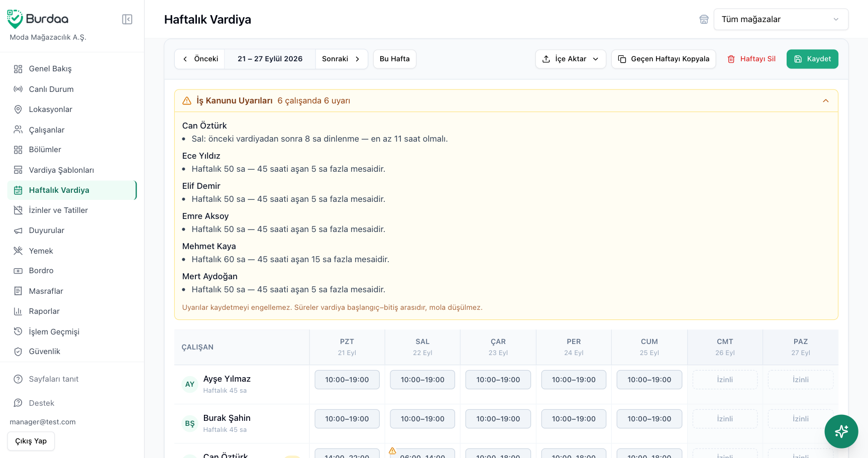The height and width of the screenshot is (458, 868).
Task: Click Geçen Haftayı Kopyala button
Action: 664,59
